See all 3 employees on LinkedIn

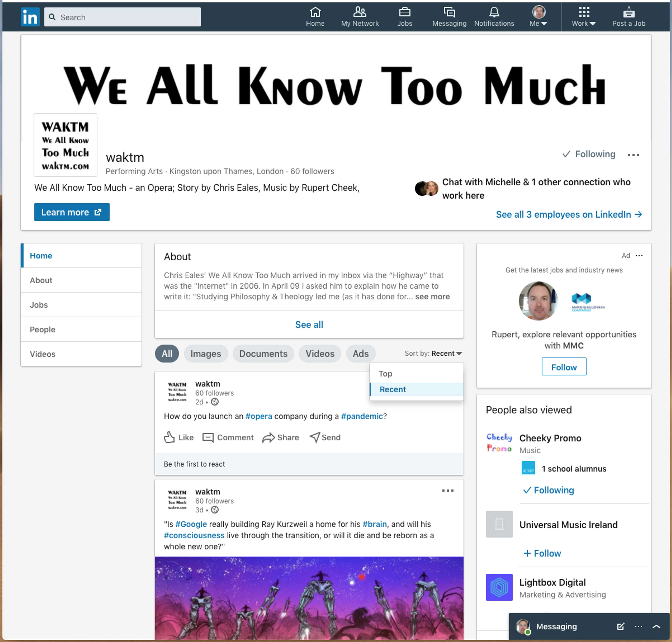[x=569, y=215]
